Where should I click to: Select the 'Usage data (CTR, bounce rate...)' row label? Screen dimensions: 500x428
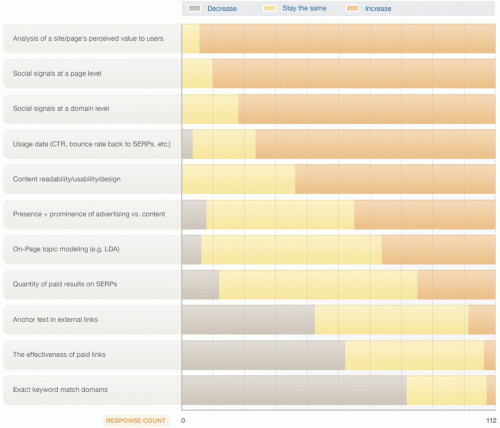tap(92, 144)
